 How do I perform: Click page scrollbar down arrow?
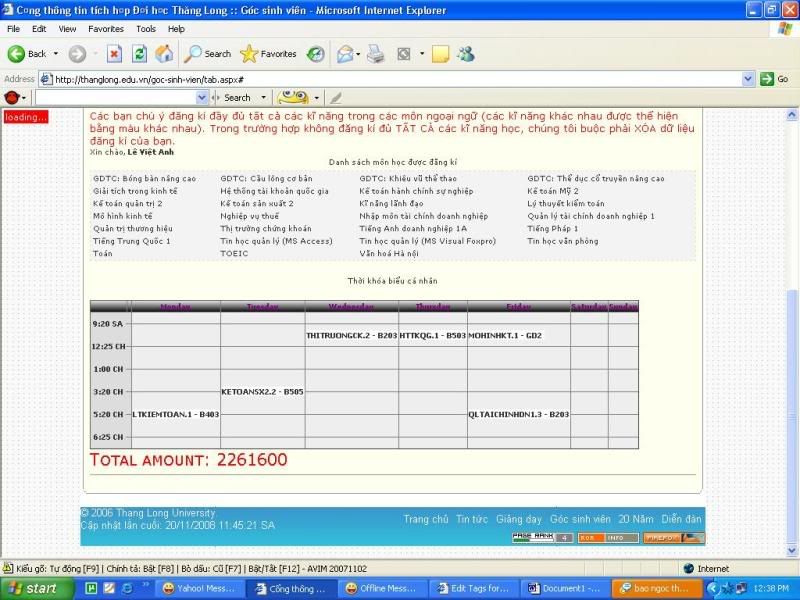pyautogui.click(x=791, y=551)
